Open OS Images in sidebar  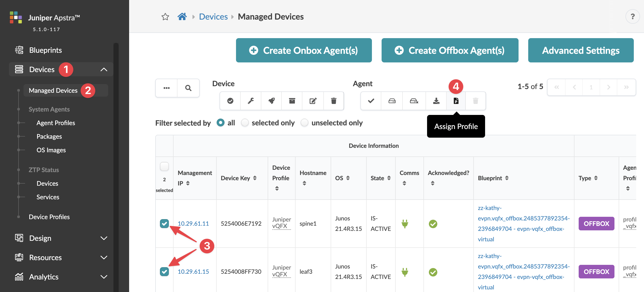(51, 150)
